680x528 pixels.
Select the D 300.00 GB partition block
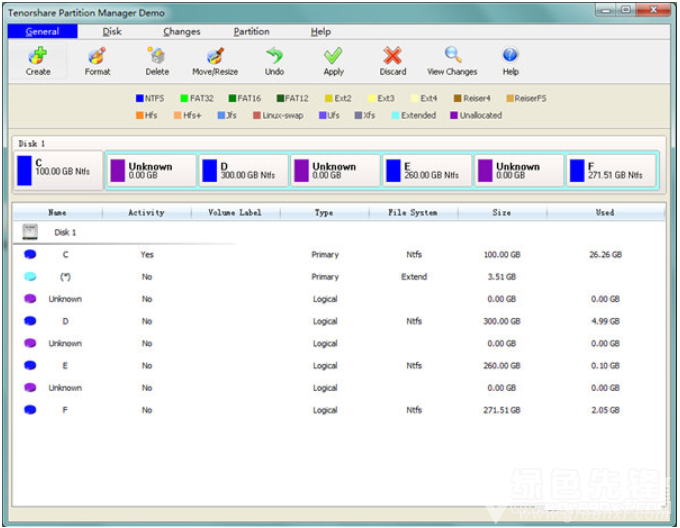243,171
